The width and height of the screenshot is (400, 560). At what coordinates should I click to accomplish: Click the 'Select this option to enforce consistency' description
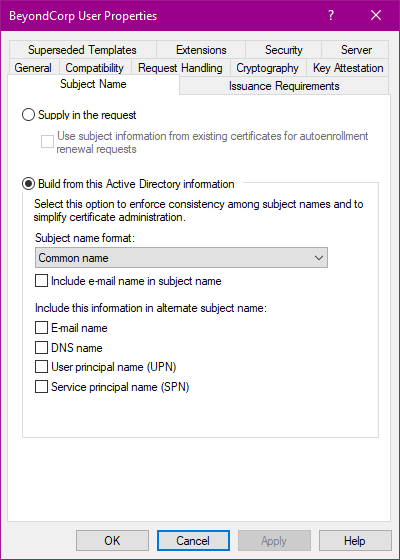pyautogui.click(x=199, y=211)
